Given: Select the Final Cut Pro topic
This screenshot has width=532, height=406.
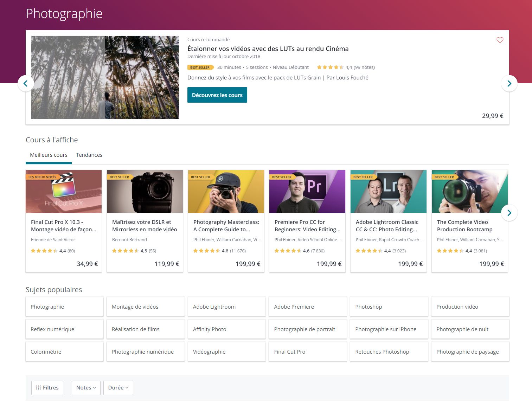Looking at the screenshot, I should click(x=308, y=352).
